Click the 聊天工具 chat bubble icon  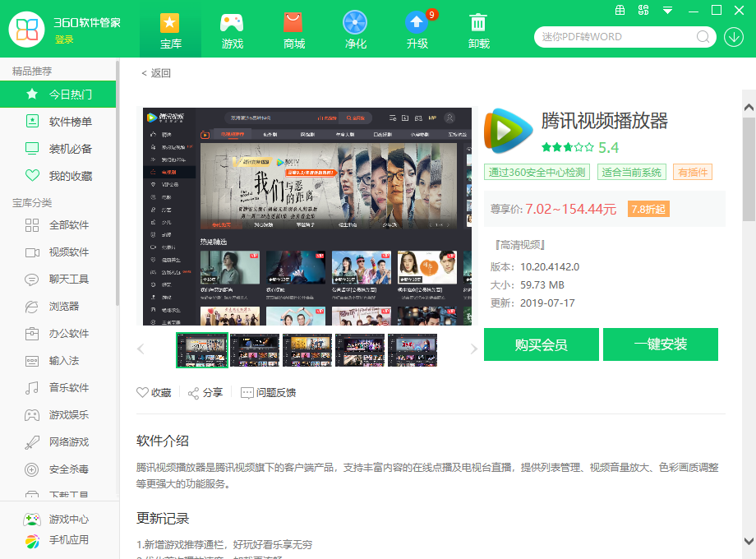pyautogui.click(x=32, y=279)
